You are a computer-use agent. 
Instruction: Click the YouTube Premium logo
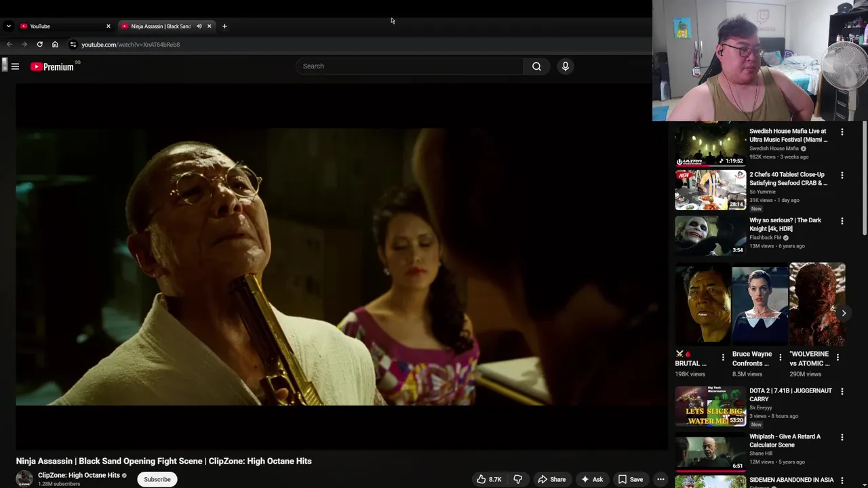(x=52, y=66)
